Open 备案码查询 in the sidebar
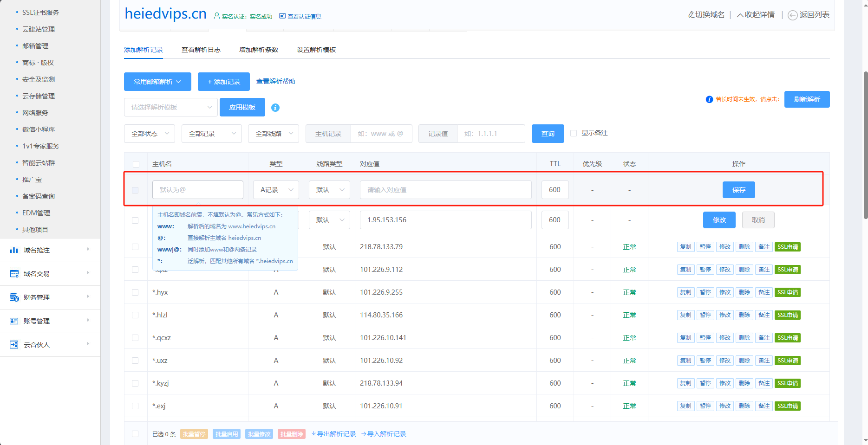868x445 pixels. coord(39,196)
